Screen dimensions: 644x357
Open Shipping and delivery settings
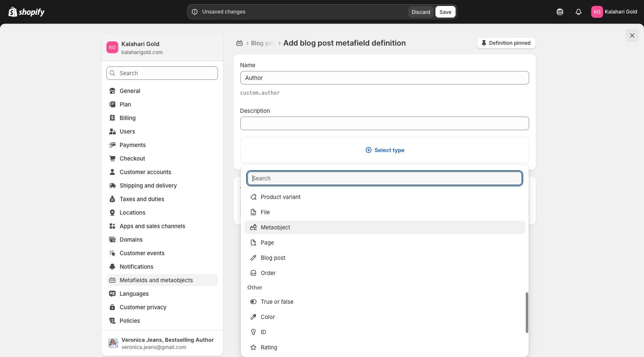pyautogui.click(x=148, y=185)
